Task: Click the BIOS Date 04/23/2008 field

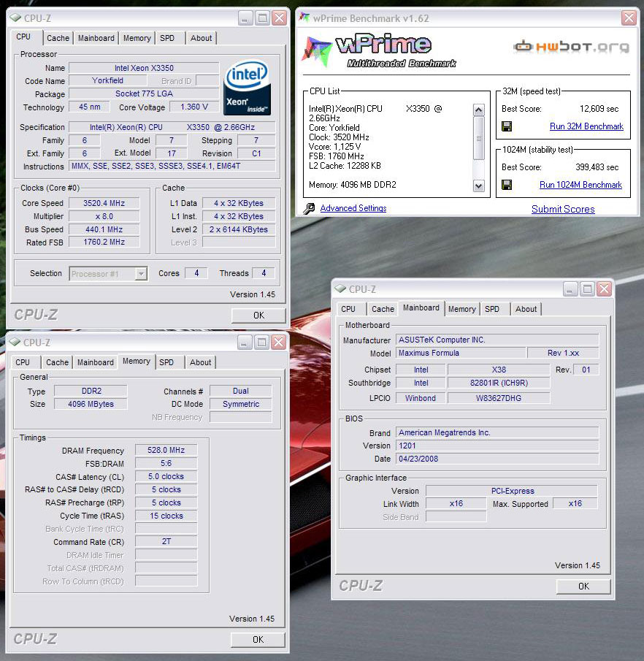Action: click(x=497, y=459)
